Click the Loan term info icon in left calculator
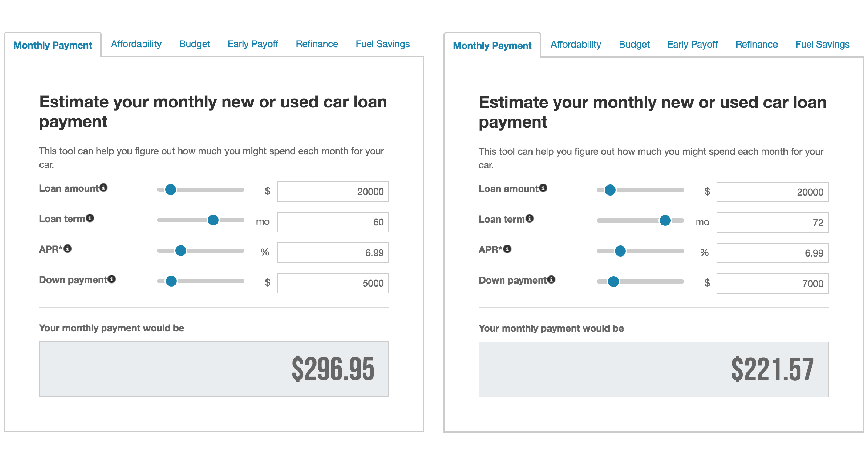The width and height of the screenshot is (868, 455). click(90, 218)
